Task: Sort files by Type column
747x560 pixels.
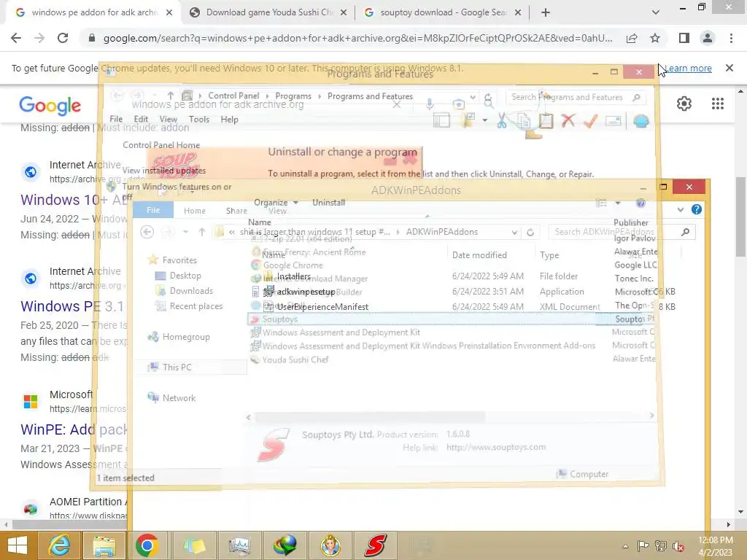Action: click(x=549, y=255)
